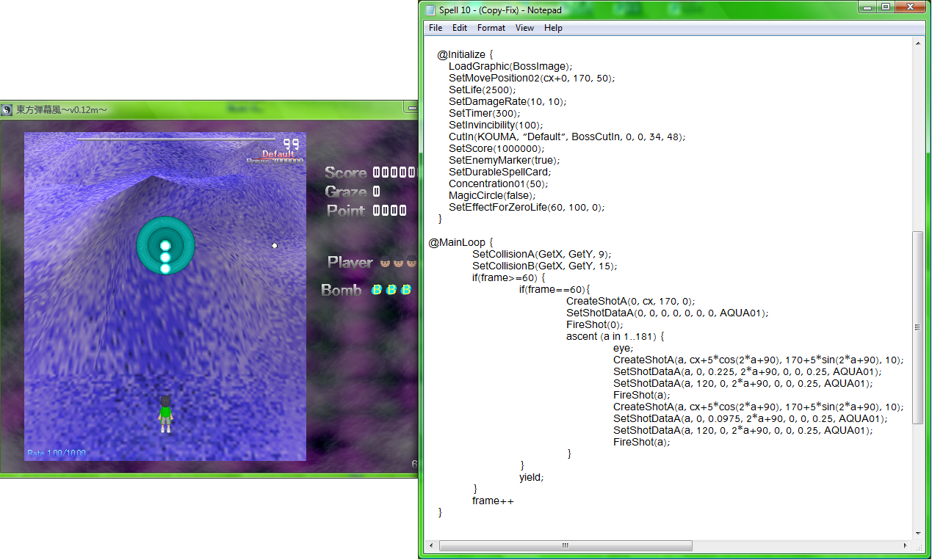Click the vertical scrollbar down arrow in Notepad

coord(918,534)
